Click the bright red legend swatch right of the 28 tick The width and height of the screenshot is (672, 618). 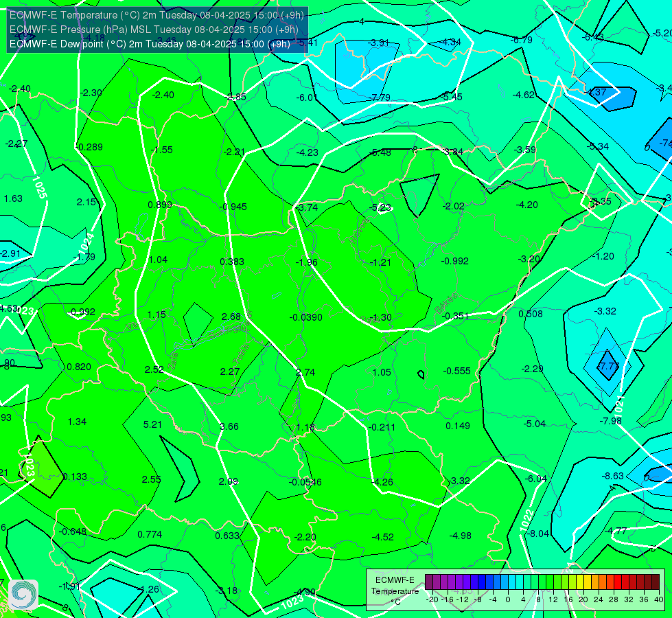(618, 582)
